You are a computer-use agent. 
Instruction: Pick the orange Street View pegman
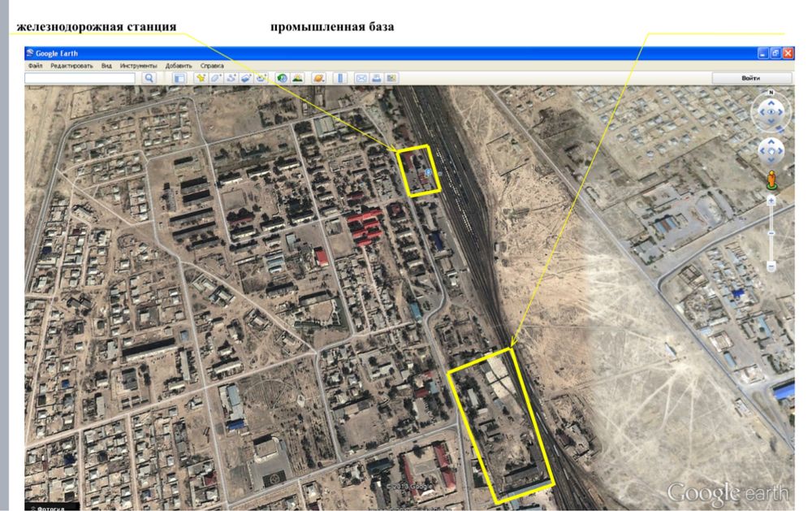pyautogui.click(x=771, y=180)
